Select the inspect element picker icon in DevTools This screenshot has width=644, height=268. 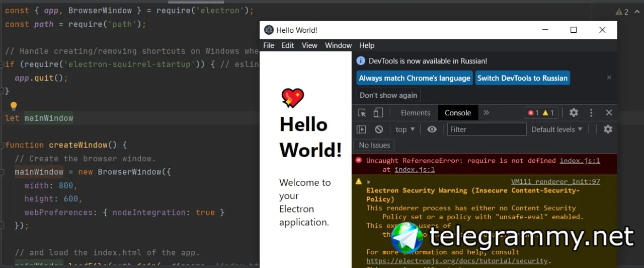[x=362, y=113]
